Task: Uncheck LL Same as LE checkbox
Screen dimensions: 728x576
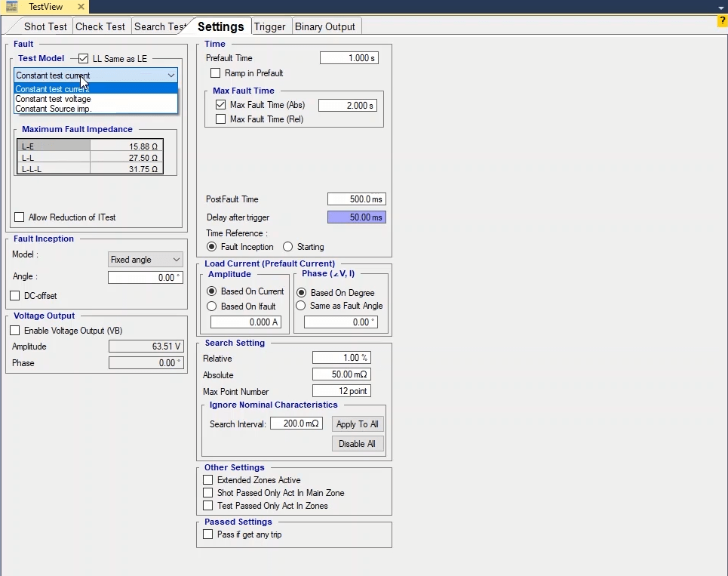Action: click(x=84, y=59)
